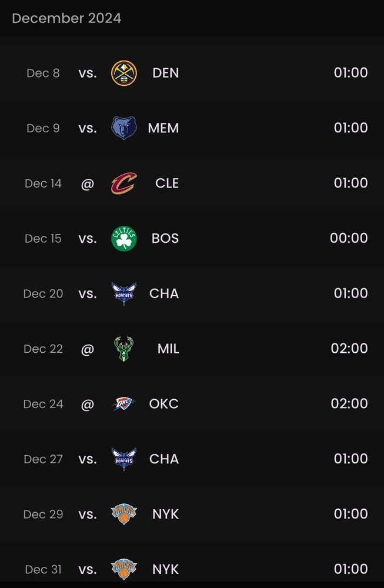Image resolution: width=384 pixels, height=588 pixels.
Task: Select the DEN team abbreviation
Action: pyautogui.click(x=165, y=73)
